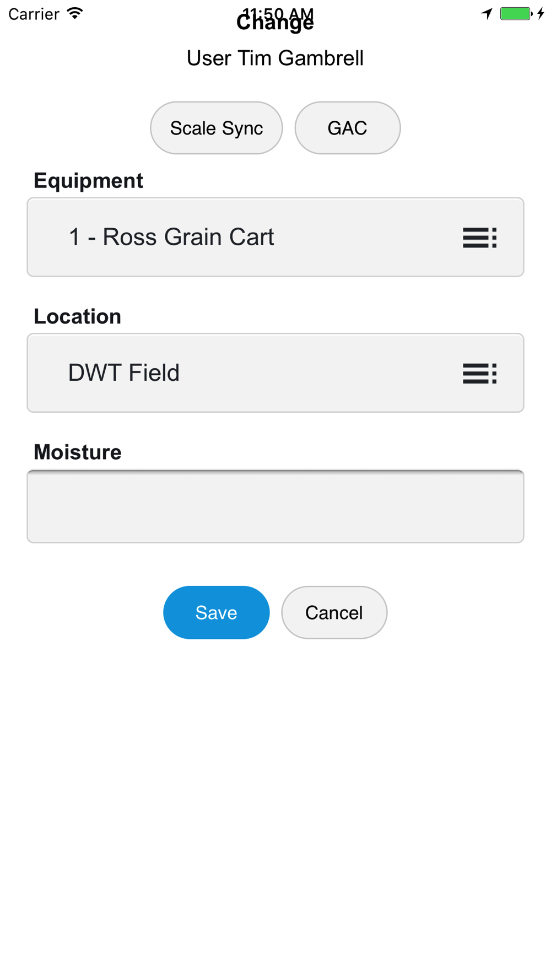Tap the green battery icon
This screenshot has width=551, height=980.
[515, 14]
